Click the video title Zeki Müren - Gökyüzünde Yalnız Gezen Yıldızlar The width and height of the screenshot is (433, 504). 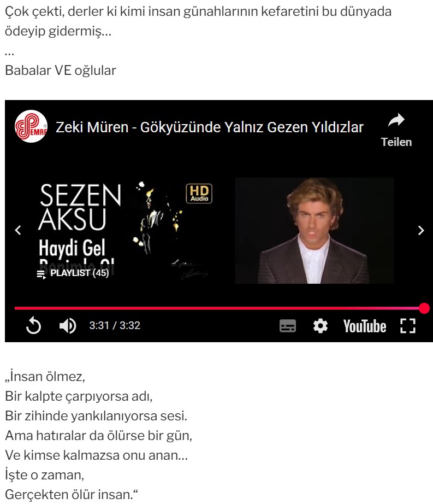pos(210,127)
